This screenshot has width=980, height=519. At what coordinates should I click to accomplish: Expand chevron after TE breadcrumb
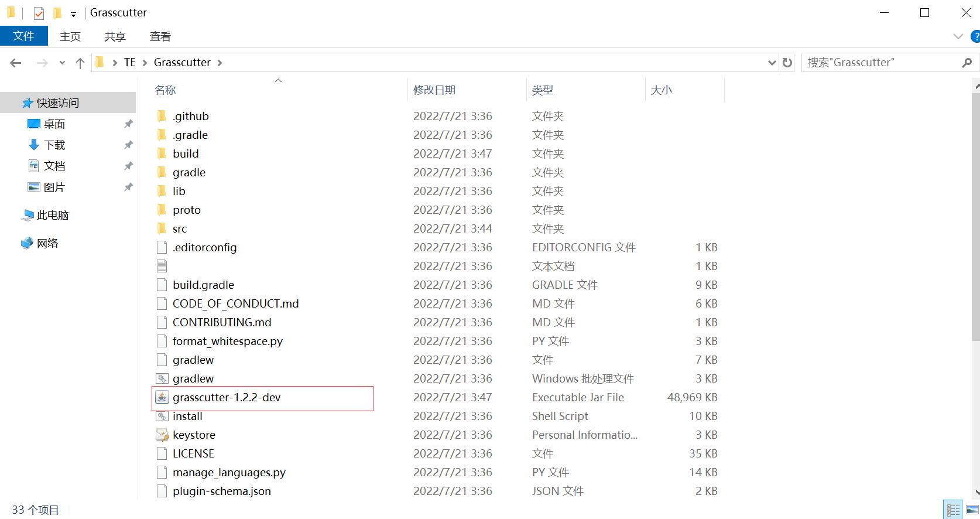point(145,63)
